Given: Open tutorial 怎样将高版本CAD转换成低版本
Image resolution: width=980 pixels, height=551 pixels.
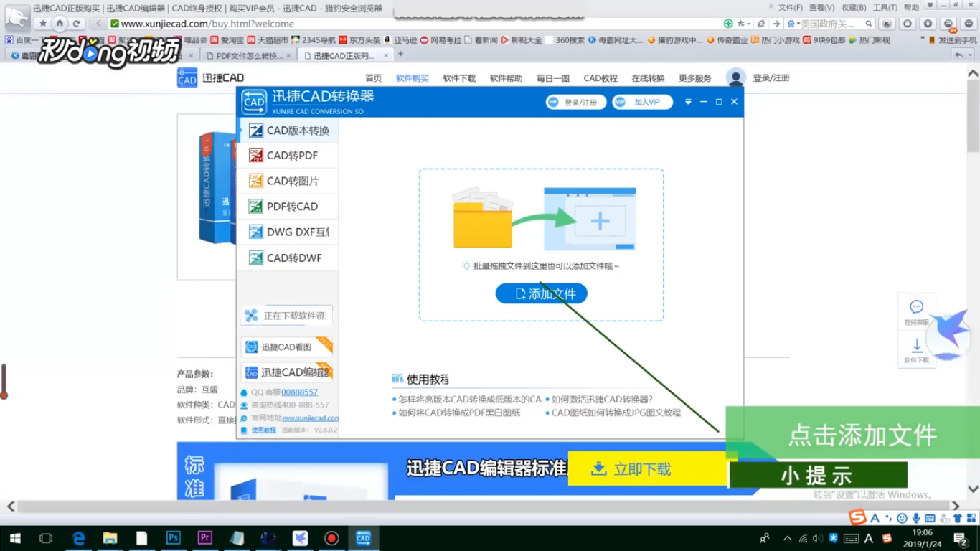Looking at the screenshot, I should click(x=469, y=400).
